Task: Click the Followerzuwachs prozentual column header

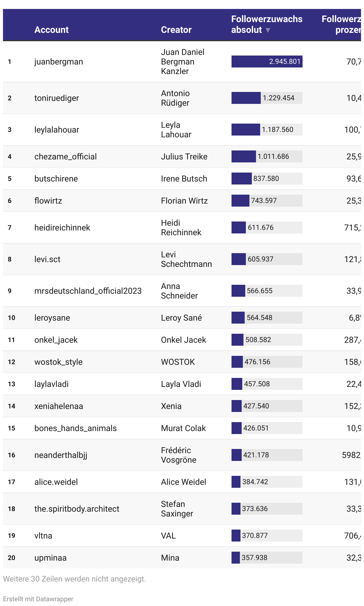Action: [x=341, y=24]
